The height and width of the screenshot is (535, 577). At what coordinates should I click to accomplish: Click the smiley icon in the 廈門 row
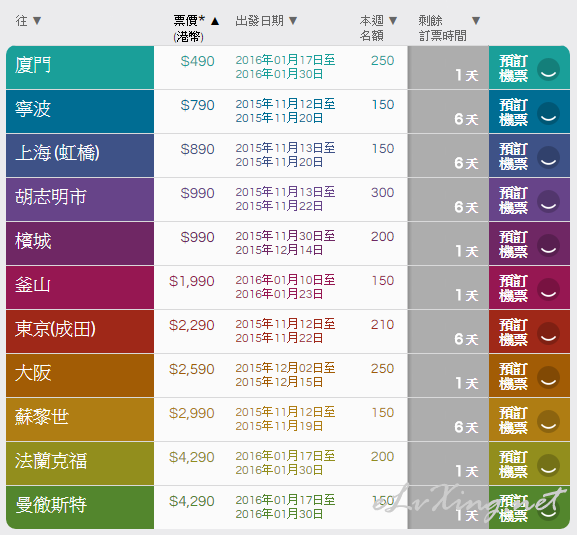click(x=548, y=69)
